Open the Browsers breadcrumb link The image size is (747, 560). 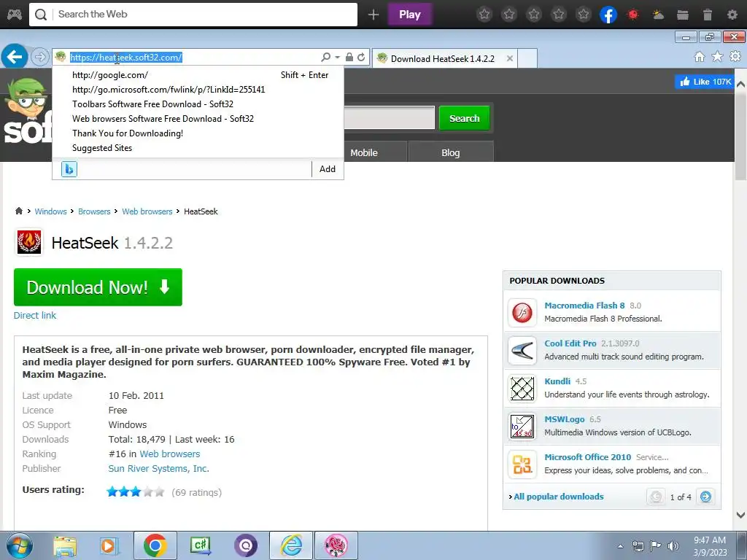pos(94,211)
